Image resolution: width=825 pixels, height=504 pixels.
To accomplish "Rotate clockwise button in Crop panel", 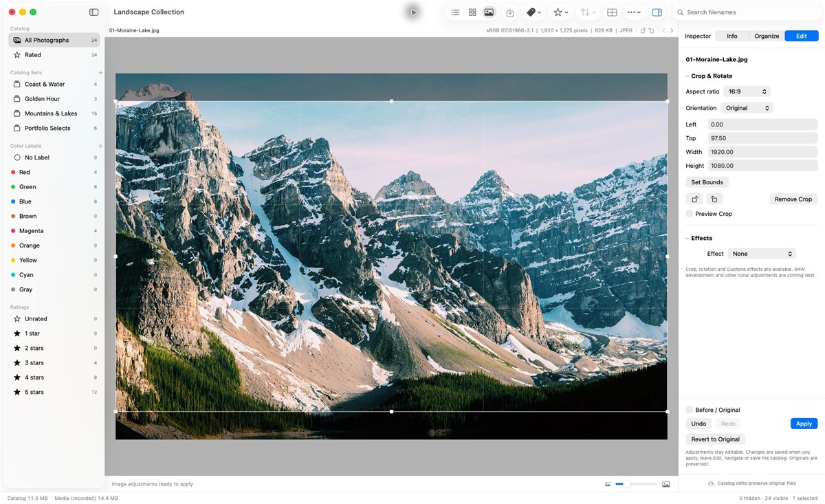I will (714, 199).
